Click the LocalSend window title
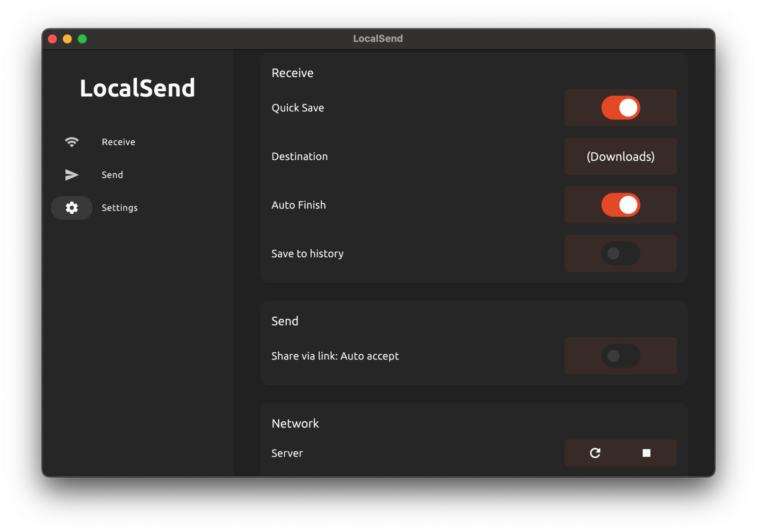Viewport: 757px width, 532px height. (378, 39)
